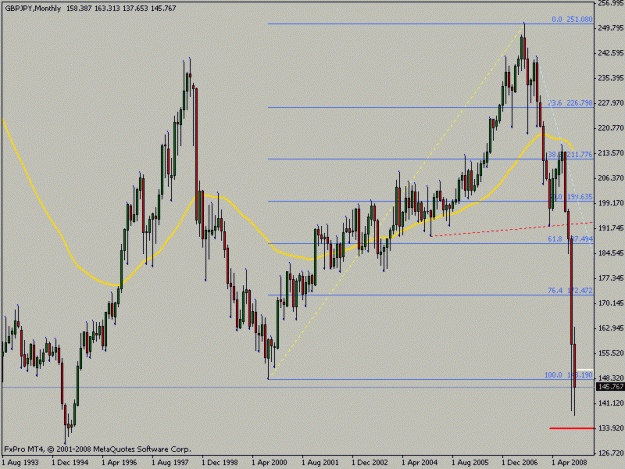The width and height of the screenshot is (625, 469).
Task: Click the 148.320 price axis value
Action: tap(610, 378)
